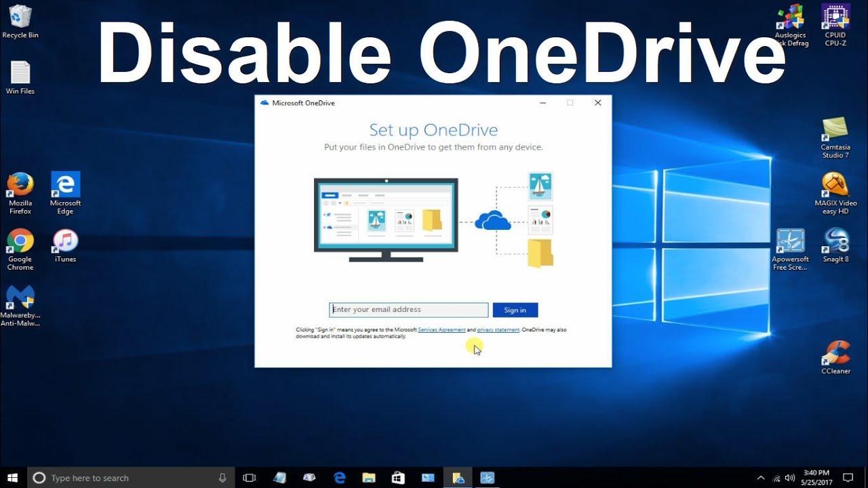Screen dimensions: 868x488
Task: Click the Sign in button in OneDrive
Action: pos(515,310)
